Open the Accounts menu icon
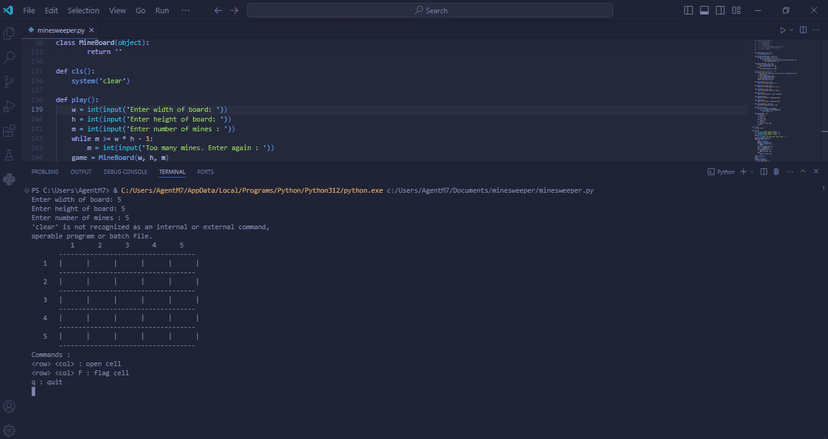 click(x=9, y=406)
